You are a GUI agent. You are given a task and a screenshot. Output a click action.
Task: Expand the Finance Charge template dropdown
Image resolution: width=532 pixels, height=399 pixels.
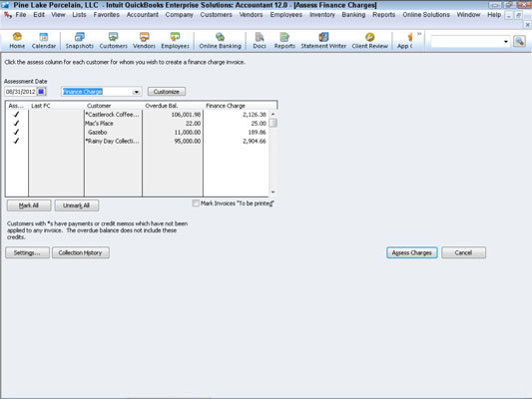(x=136, y=92)
